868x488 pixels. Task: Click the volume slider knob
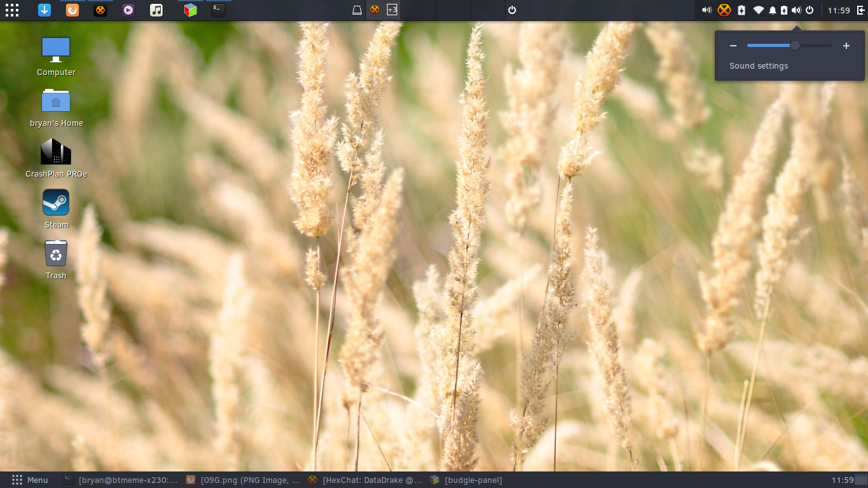(795, 46)
